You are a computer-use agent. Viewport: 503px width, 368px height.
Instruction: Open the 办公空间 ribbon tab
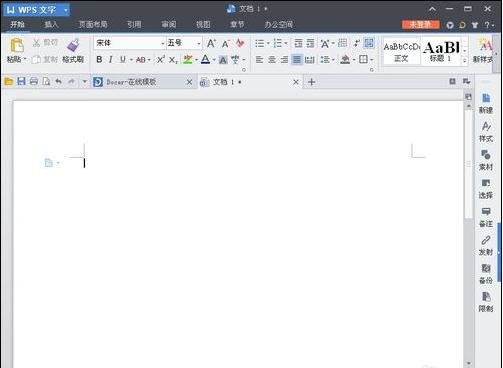click(279, 24)
